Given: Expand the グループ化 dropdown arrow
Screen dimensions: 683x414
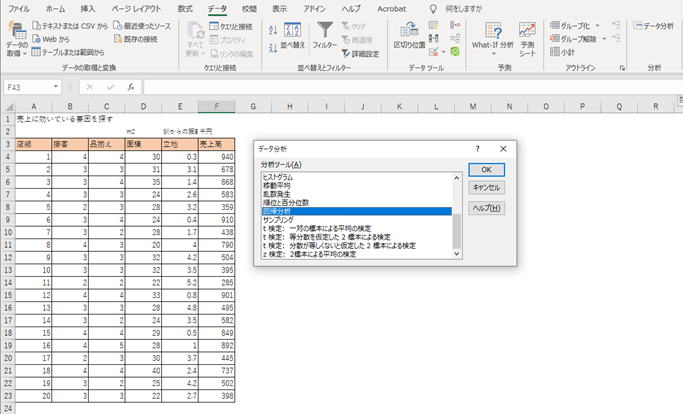Looking at the screenshot, I should click(597, 26).
